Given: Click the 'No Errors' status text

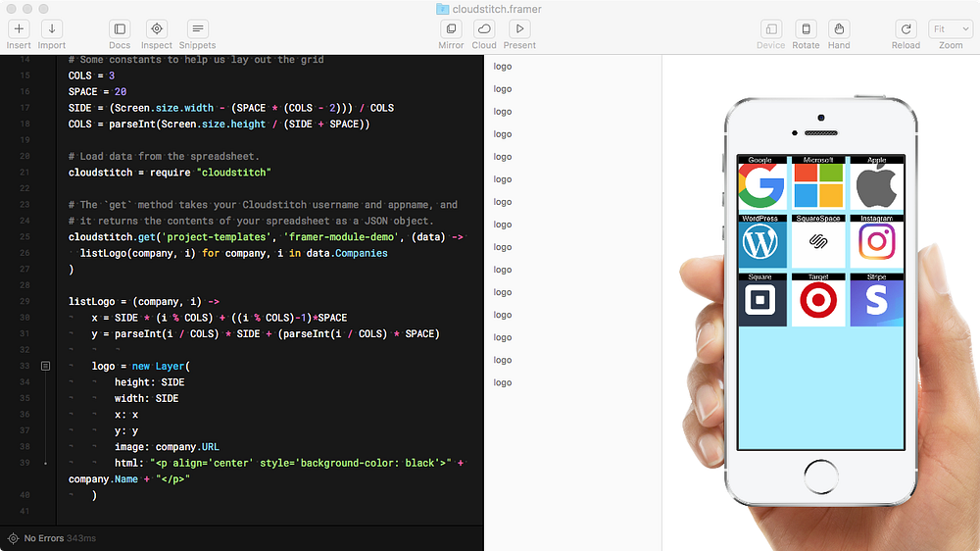Looking at the screenshot, I should tap(44, 538).
